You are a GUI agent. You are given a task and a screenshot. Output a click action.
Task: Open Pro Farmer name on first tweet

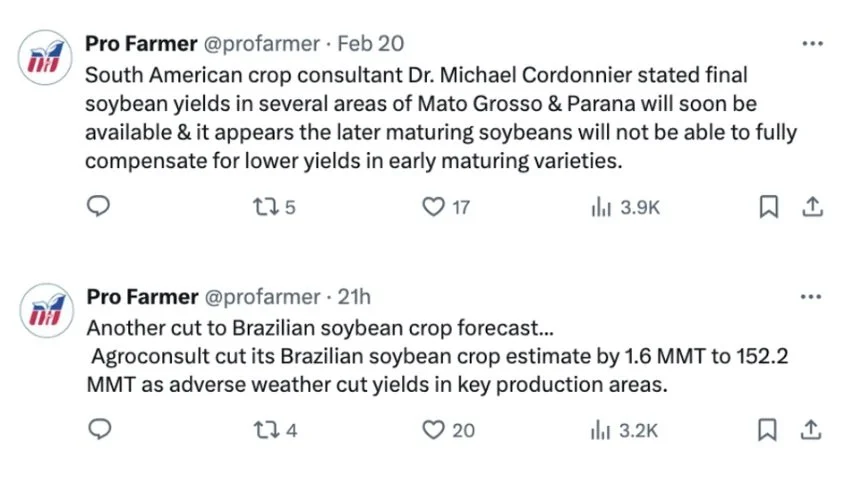[x=141, y=44]
